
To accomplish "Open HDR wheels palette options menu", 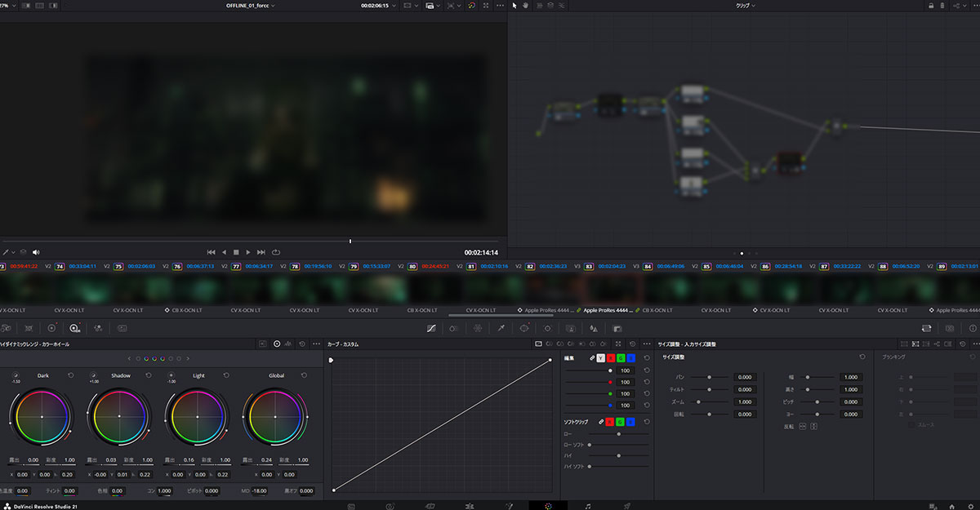I will click(315, 344).
